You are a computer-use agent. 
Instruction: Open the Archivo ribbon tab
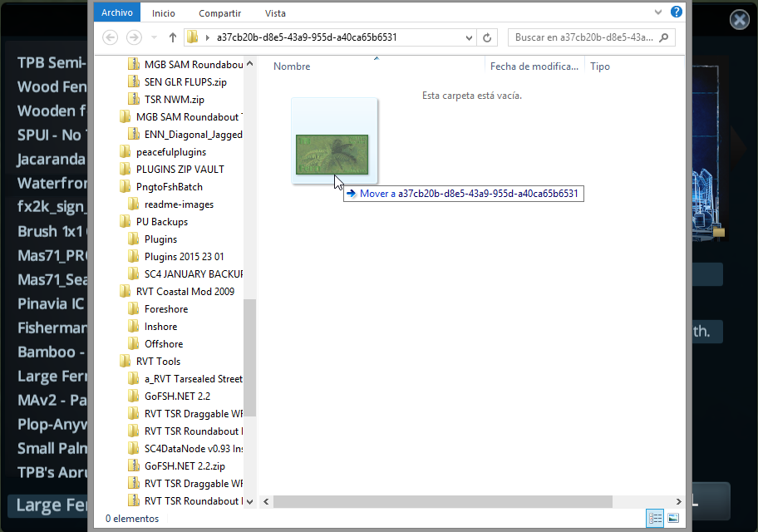point(117,12)
